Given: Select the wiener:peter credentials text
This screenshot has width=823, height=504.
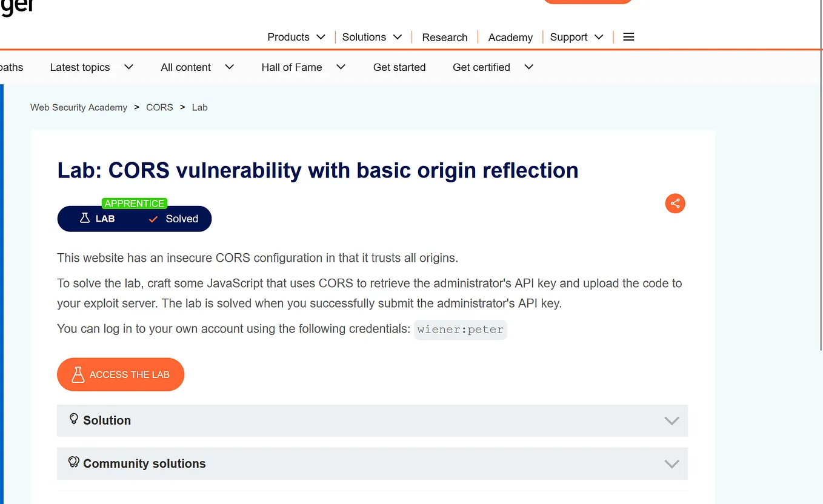Looking at the screenshot, I should tap(460, 330).
